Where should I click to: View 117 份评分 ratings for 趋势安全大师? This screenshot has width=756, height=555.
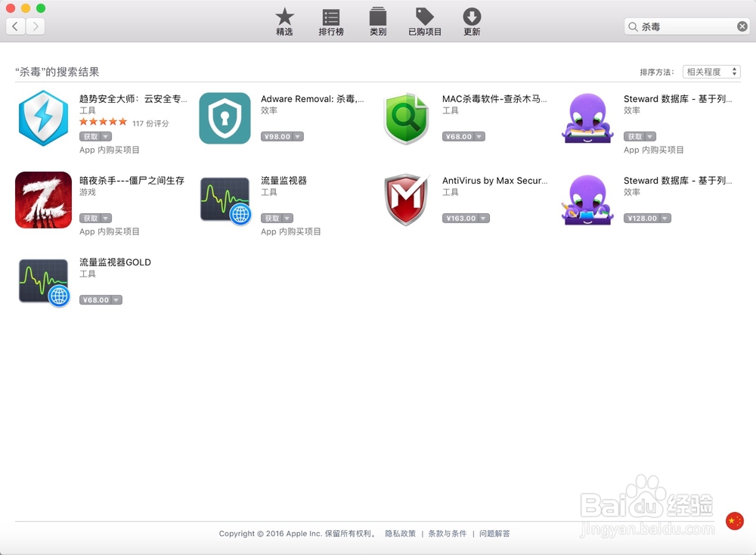pos(150,123)
